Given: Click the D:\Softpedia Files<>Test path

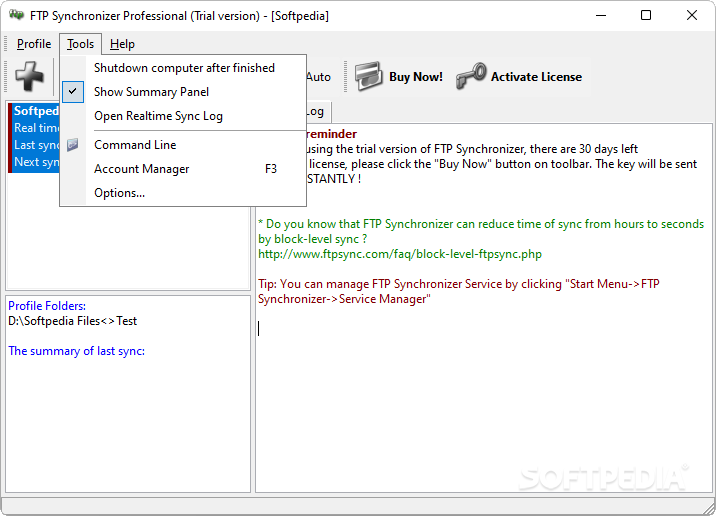Looking at the screenshot, I should 73,321.
